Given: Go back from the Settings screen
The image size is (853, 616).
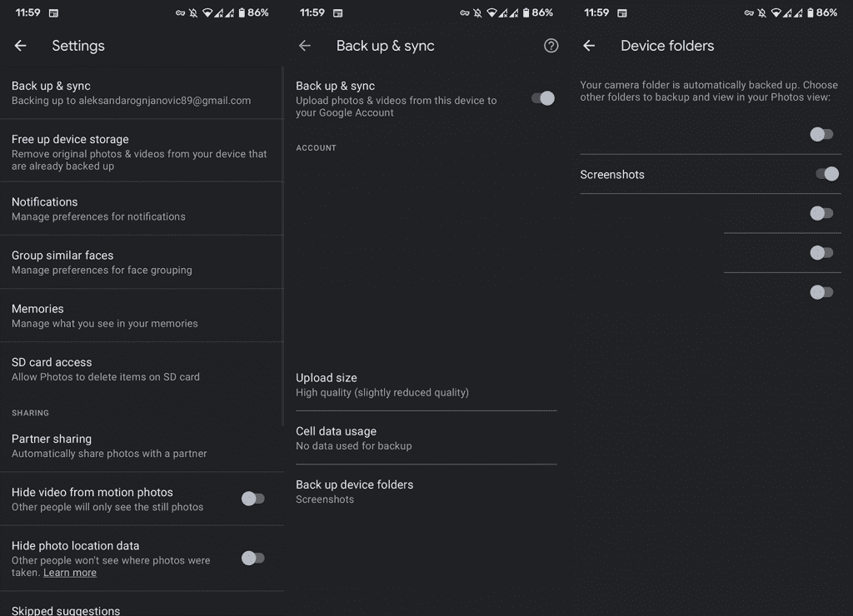Looking at the screenshot, I should point(21,46).
